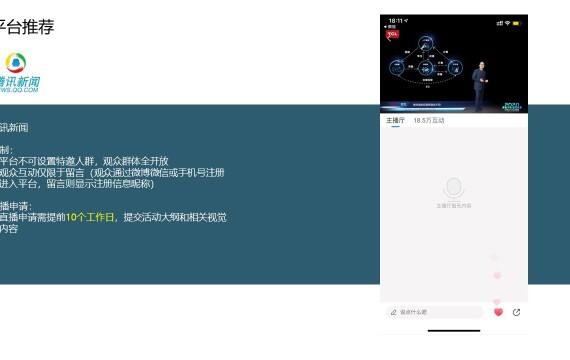Image resolution: width=570 pixels, height=360 pixels.
Task: Tap the empty-state placeholder circle icon
Action: tap(453, 188)
